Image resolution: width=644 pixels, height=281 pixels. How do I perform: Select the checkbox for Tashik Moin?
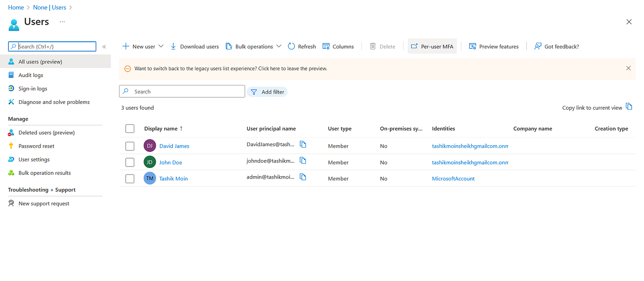coord(129,178)
